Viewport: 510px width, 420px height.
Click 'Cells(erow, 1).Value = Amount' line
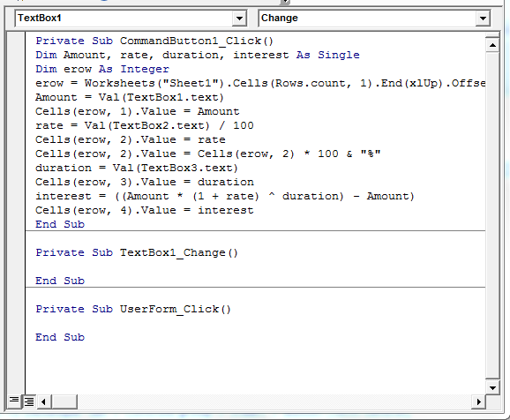pyautogui.click(x=138, y=111)
